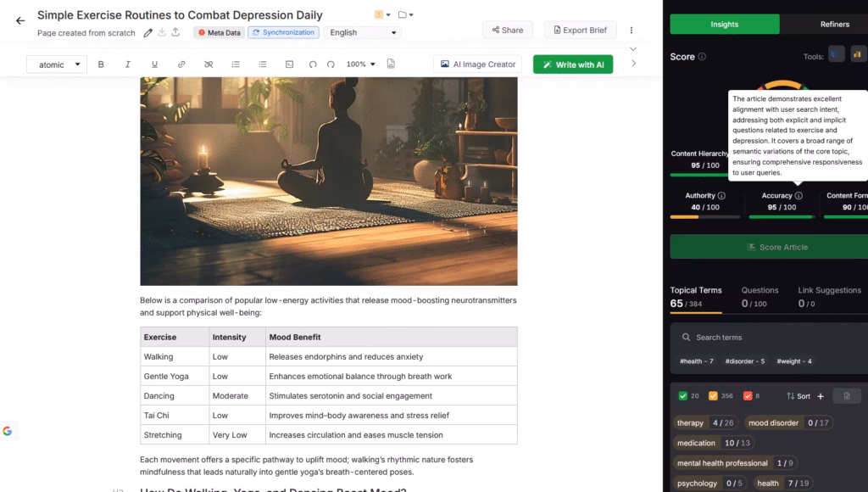Switch to the Refiners tab
Image resolution: width=868 pixels, height=492 pixels.
pyautogui.click(x=835, y=24)
